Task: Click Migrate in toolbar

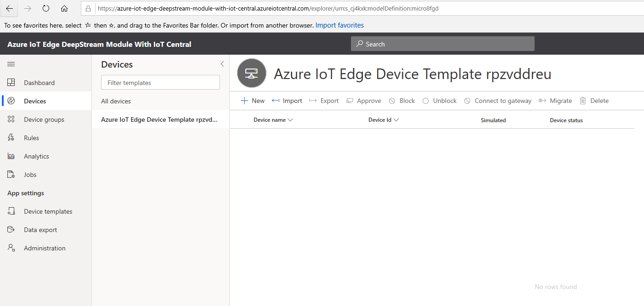Action: pyautogui.click(x=555, y=101)
